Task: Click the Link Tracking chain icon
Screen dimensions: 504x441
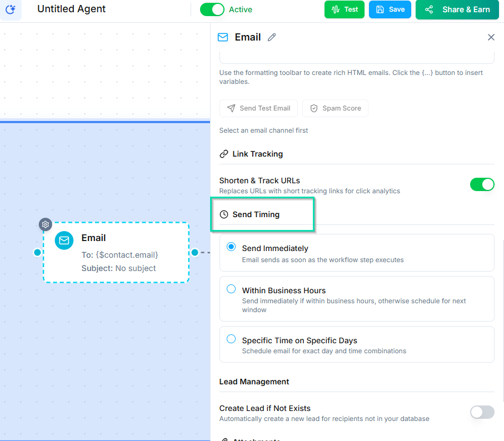Action: (x=224, y=154)
